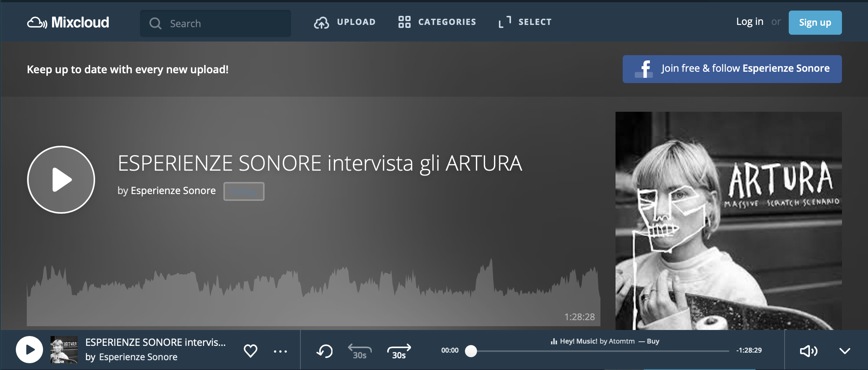The height and width of the screenshot is (370, 868).
Task: Open truncated show title in footer player
Action: click(x=155, y=342)
